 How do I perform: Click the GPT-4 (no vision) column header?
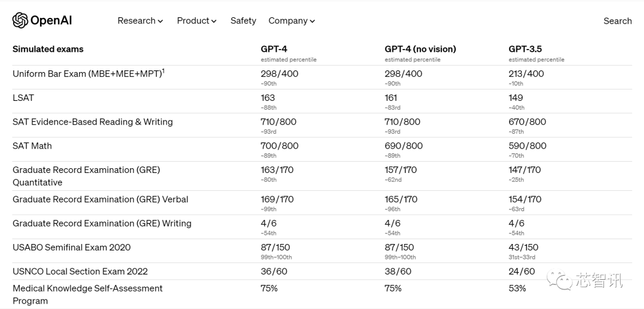coord(420,49)
